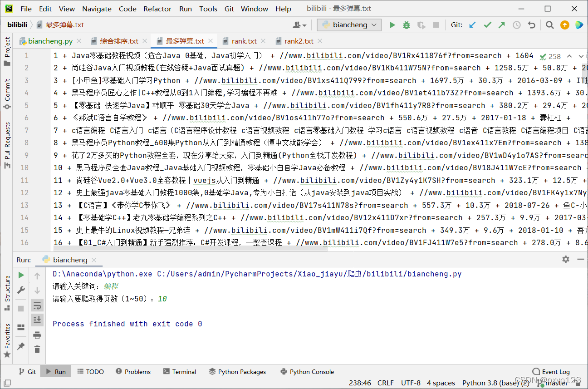Commit changes with Git green checkmark
Screen dimensions: 588x389
[488, 25]
